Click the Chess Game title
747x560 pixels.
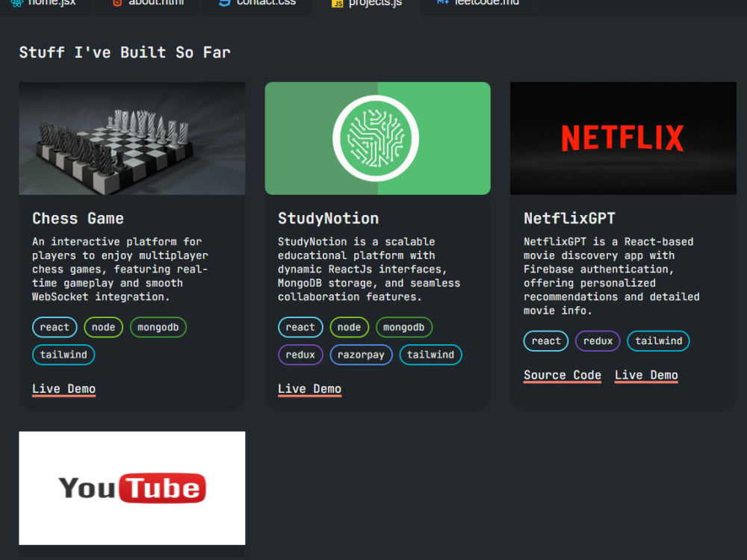pos(78,219)
